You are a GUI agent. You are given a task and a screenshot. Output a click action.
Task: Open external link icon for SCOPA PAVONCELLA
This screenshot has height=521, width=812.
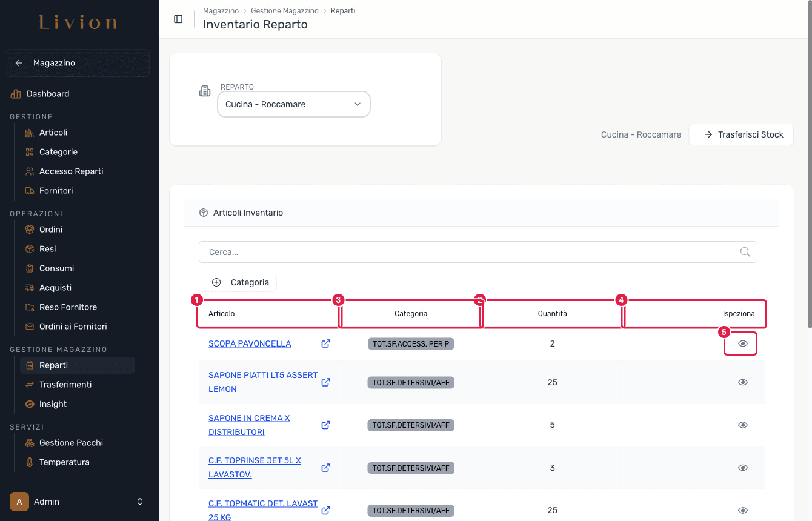point(325,343)
